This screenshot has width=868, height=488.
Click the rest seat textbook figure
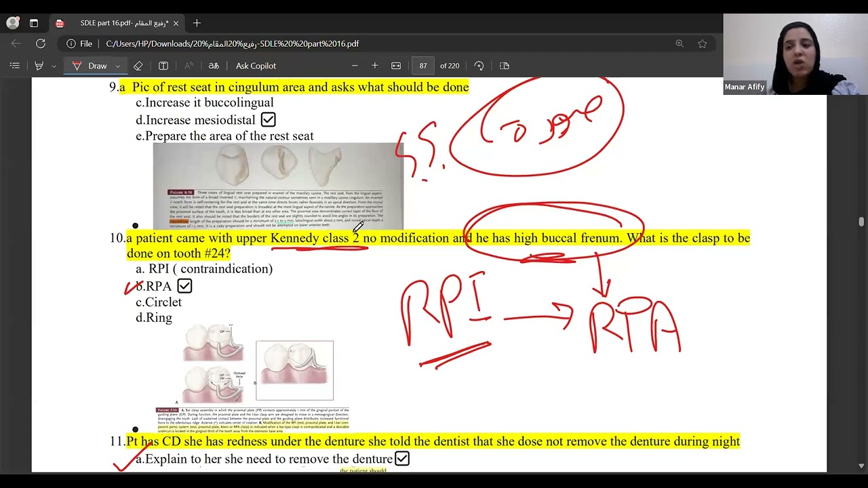tap(278, 186)
